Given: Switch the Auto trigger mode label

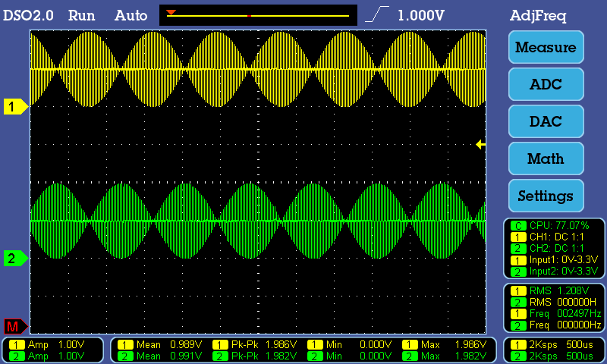Looking at the screenshot, I should coord(131,15).
